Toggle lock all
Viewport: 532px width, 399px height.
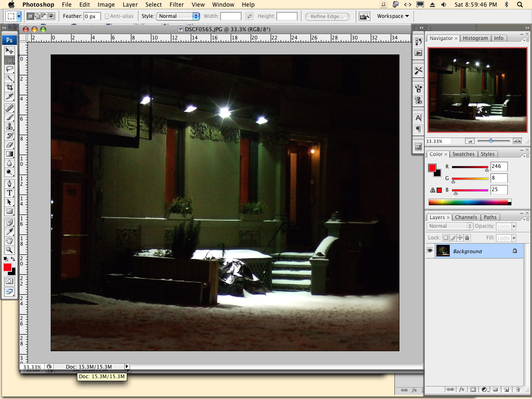pyautogui.click(x=467, y=238)
